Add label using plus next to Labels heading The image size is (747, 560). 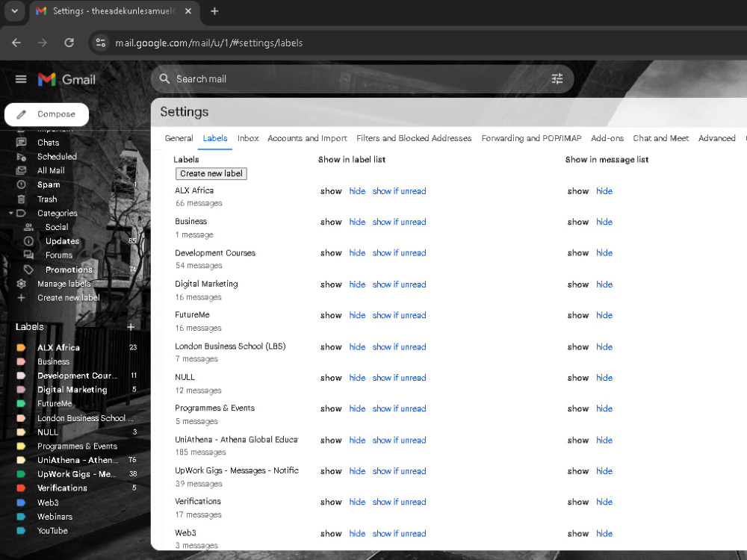(131, 327)
